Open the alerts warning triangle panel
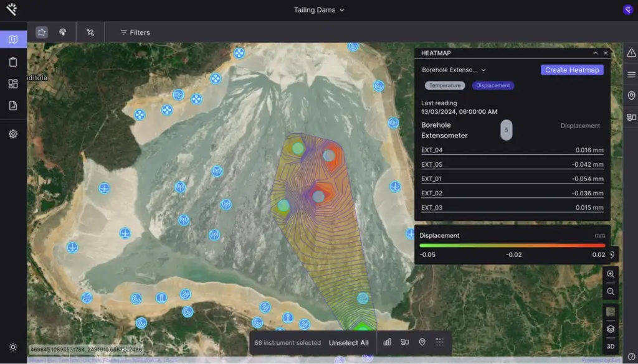The height and width of the screenshot is (364, 638). [631, 53]
